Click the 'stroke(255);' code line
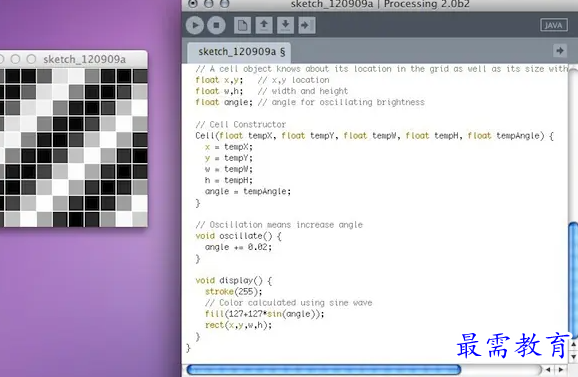This screenshot has width=578, height=377. tap(234, 292)
